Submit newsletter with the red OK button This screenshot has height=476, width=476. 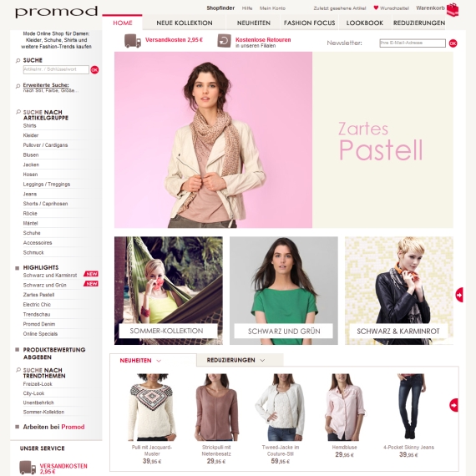point(453,43)
